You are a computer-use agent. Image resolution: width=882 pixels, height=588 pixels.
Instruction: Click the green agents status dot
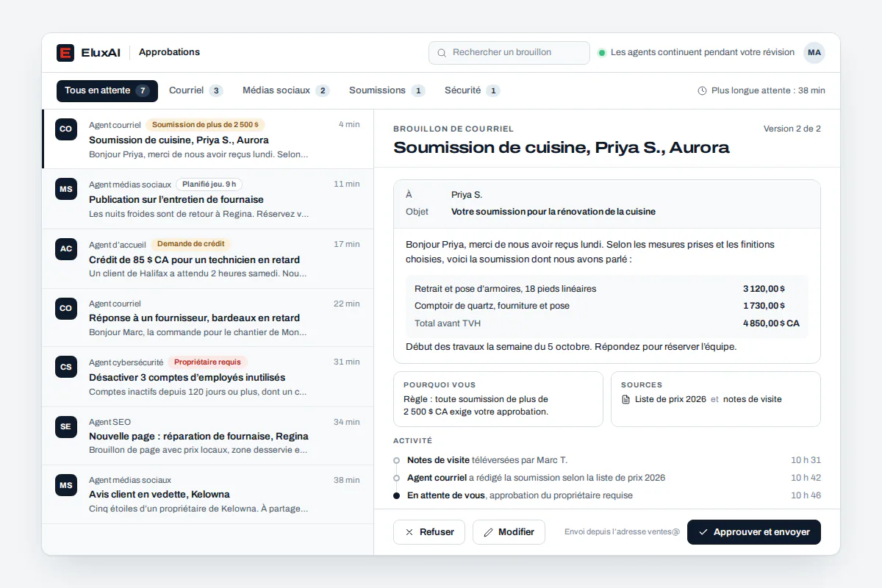coord(602,53)
